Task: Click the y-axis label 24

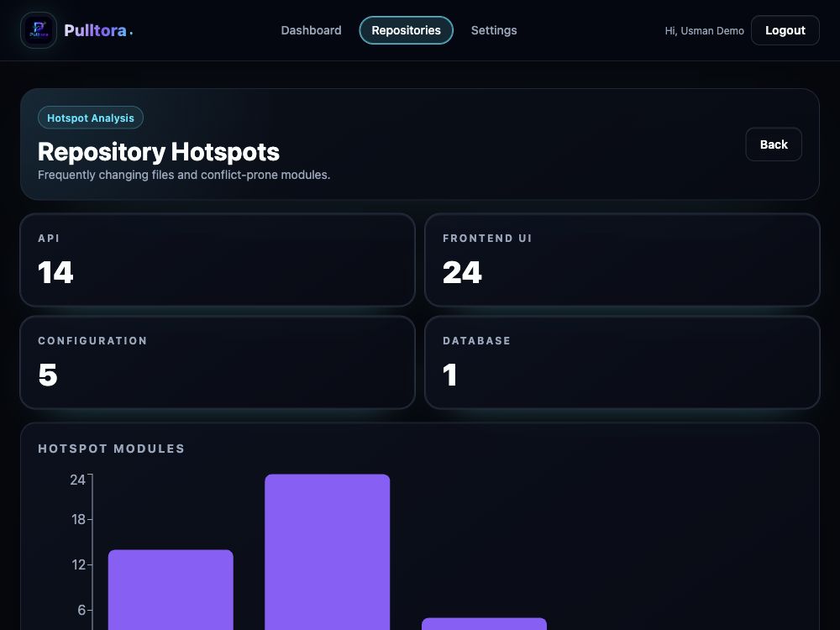Action: click(77, 480)
